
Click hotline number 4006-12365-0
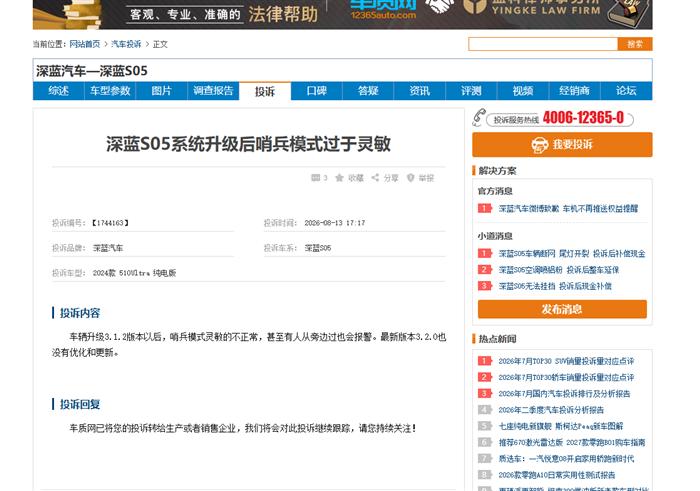583,117
